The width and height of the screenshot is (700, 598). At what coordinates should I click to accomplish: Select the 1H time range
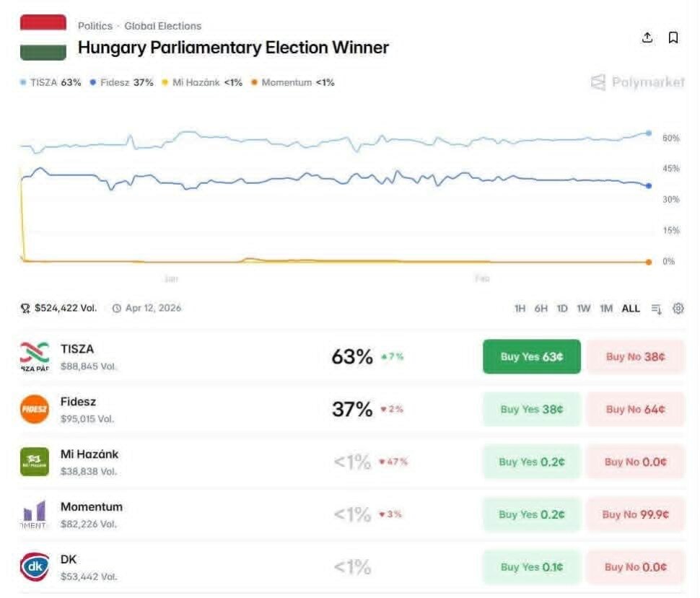pyautogui.click(x=520, y=308)
